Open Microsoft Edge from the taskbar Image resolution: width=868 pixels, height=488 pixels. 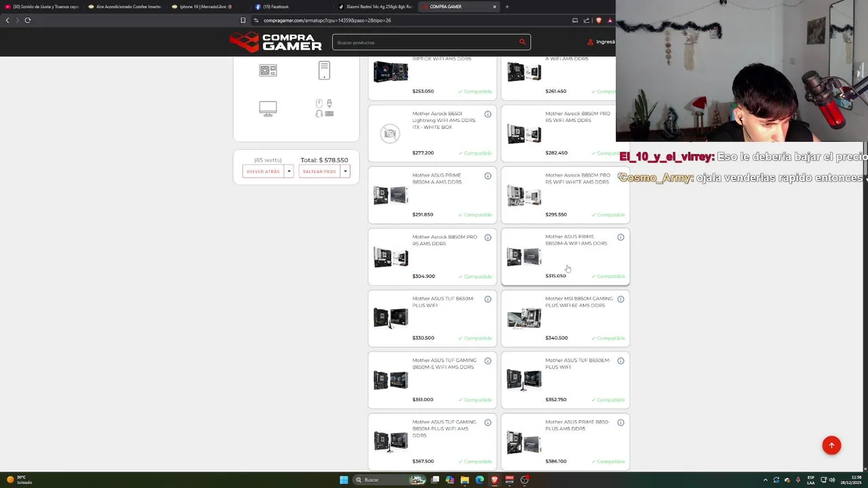479,480
